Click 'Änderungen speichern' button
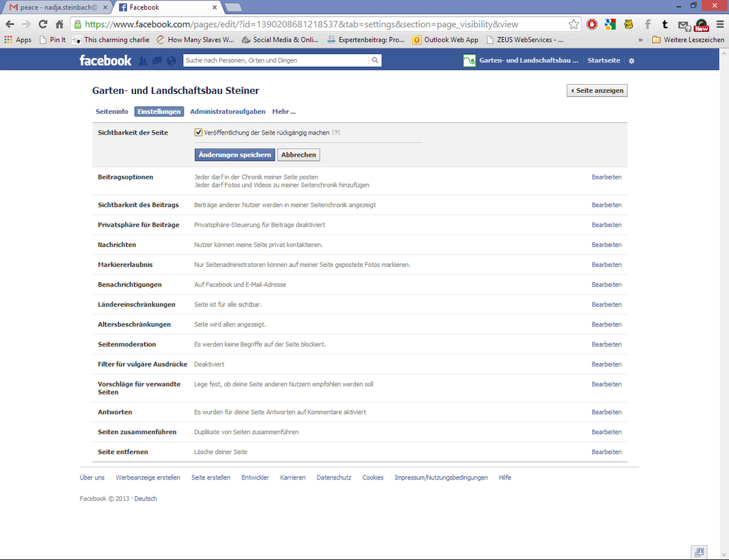 click(235, 154)
